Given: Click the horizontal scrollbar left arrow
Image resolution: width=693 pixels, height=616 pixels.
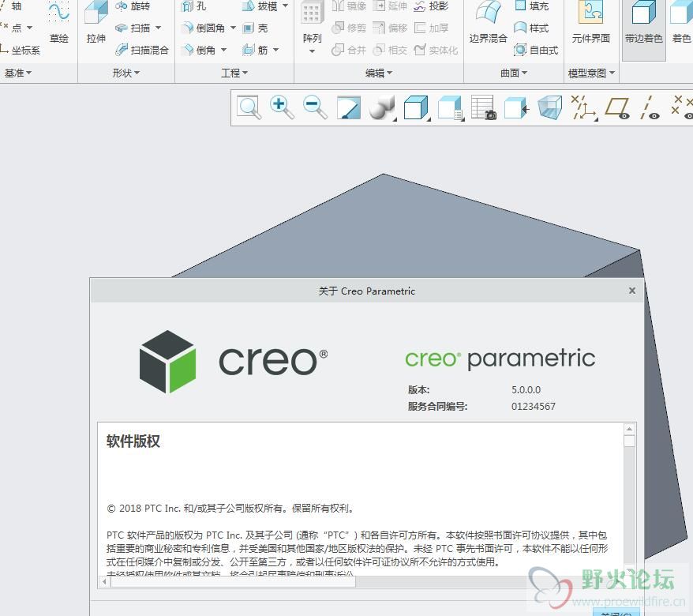Looking at the screenshot, I should point(104,581).
